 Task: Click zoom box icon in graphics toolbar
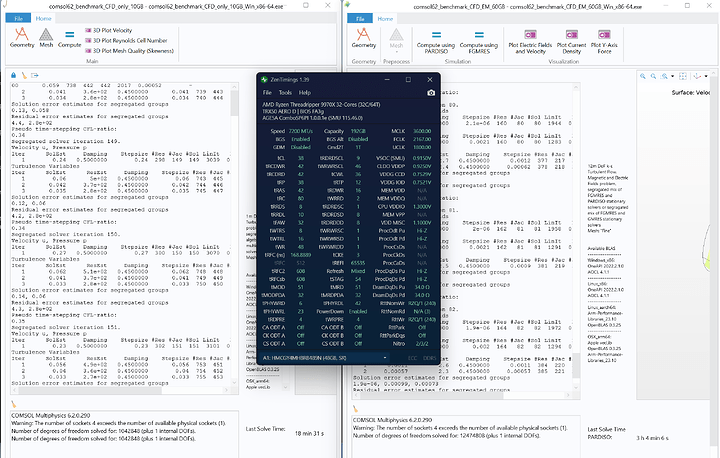[x=664, y=76]
